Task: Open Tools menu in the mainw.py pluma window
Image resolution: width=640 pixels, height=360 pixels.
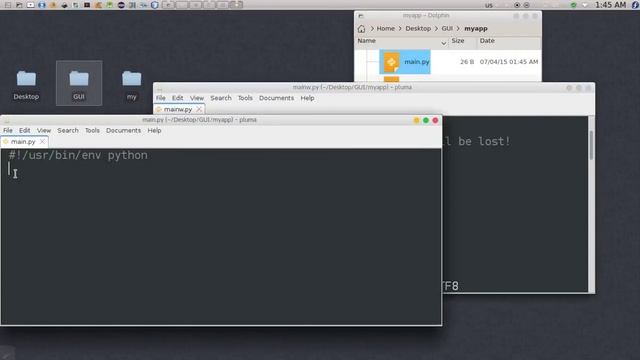Action: point(245,98)
